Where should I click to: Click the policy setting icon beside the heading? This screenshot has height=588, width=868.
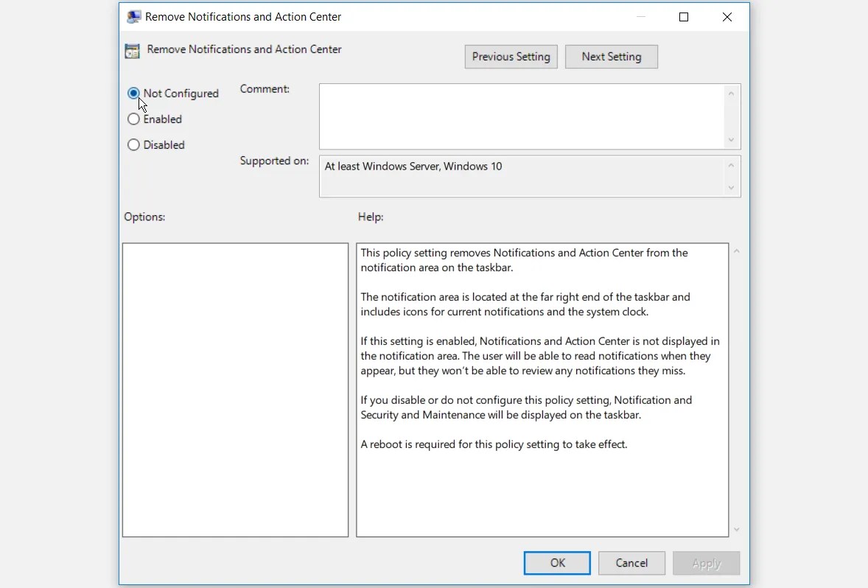point(132,50)
